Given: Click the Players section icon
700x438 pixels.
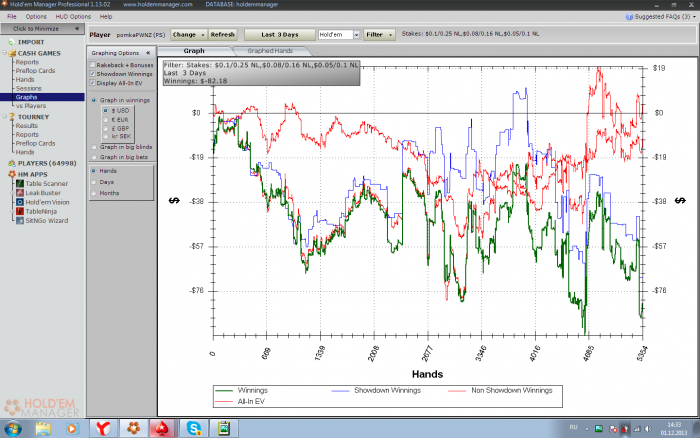Looking at the screenshot, I should click(x=12, y=163).
